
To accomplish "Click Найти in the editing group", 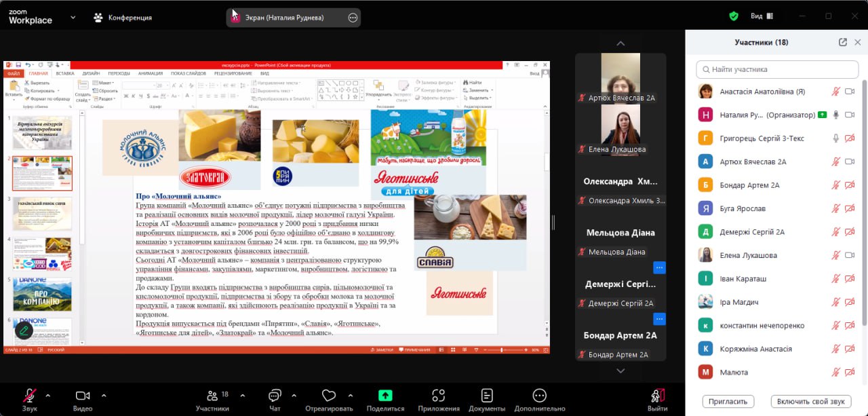I will click(x=473, y=83).
